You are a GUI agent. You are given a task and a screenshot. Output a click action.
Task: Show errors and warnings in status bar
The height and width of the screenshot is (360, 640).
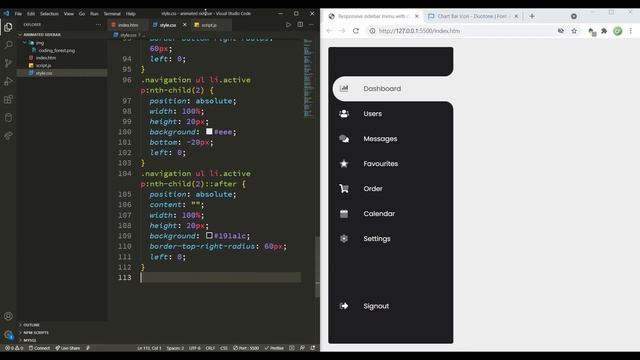click(x=13, y=348)
